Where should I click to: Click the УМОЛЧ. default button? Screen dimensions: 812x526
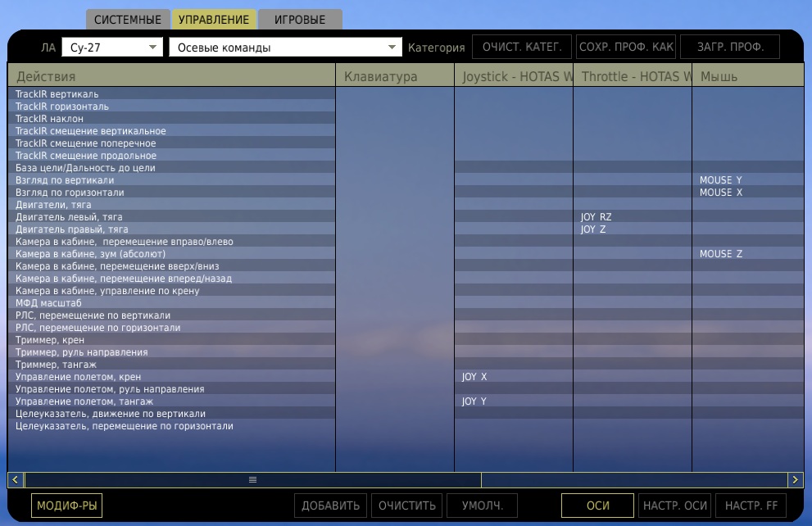(482, 506)
